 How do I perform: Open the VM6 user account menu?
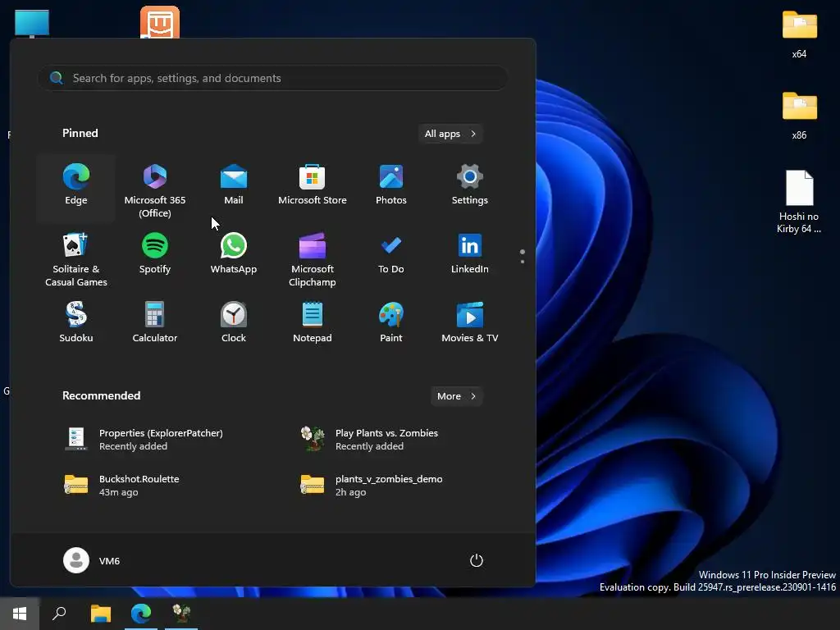point(92,560)
